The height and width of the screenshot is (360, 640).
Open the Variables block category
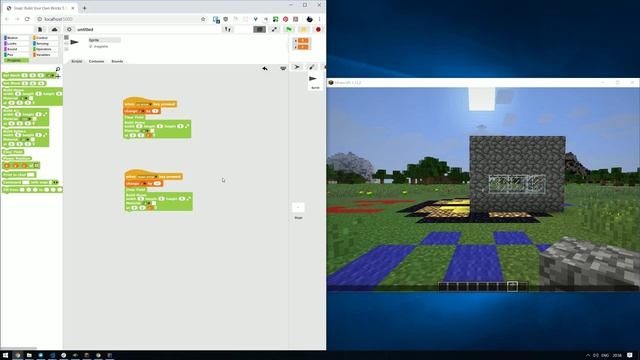(45, 55)
